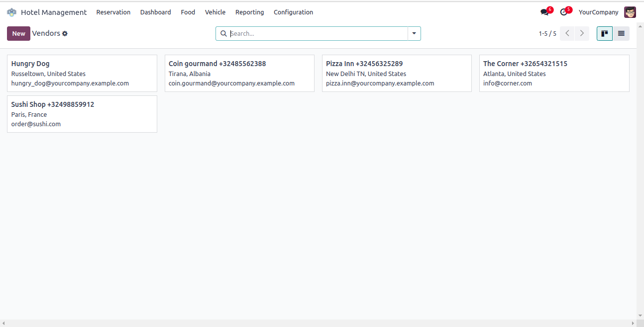Open the Hotel Management home title
Viewport: 644px width, 327px height.
(54, 12)
